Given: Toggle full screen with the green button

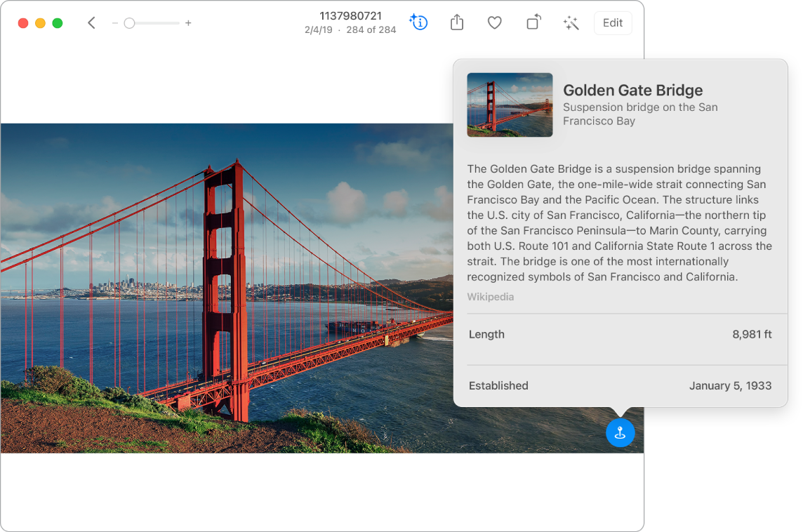Looking at the screenshot, I should point(58,22).
